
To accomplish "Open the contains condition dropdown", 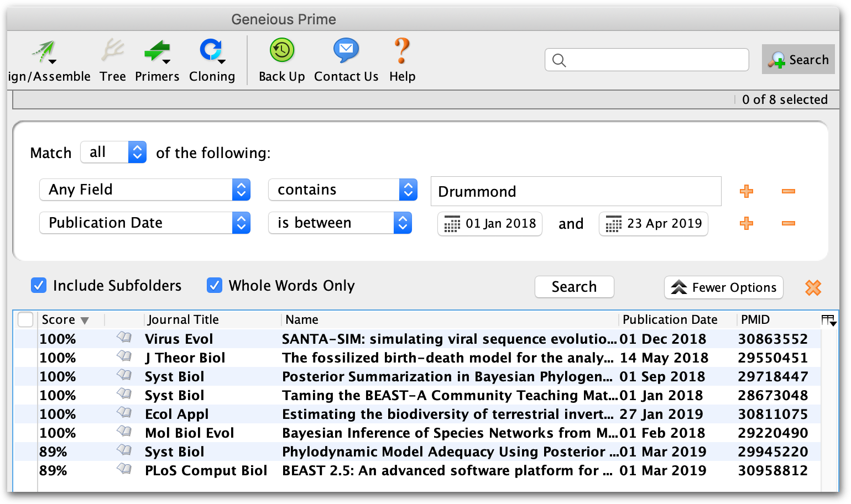I will pyautogui.click(x=342, y=190).
